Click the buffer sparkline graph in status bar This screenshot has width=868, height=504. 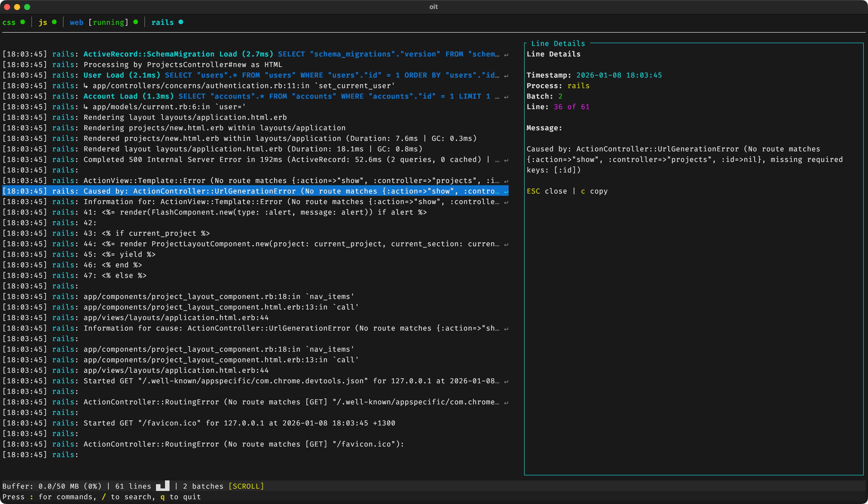[x=162, y=486]
